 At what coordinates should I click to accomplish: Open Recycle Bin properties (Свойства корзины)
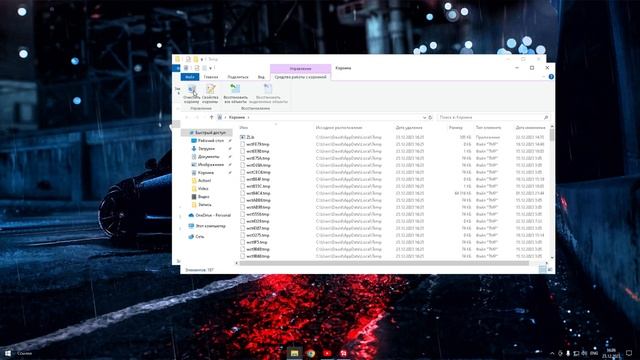pyautogui.click(x=210, y=93)
